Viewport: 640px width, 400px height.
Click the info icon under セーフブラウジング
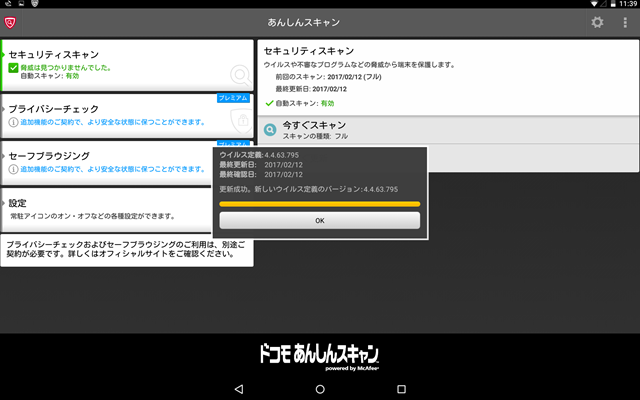13,169
